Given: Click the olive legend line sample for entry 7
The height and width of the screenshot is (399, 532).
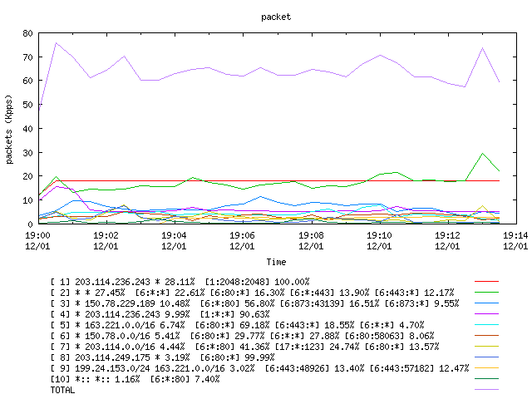Looking at the screenshot, I should pos(486,347).
